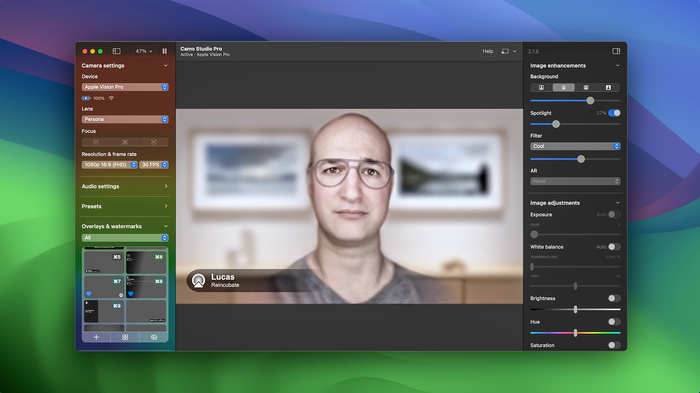The image size is (700, 393).
Task: Click the video preview of the persona
Action: click(x=349, y=206)
